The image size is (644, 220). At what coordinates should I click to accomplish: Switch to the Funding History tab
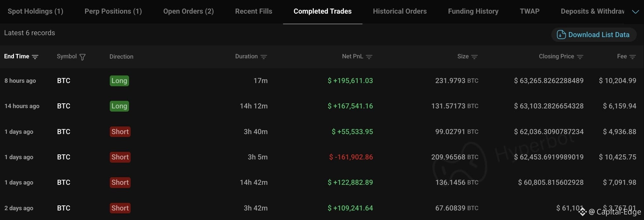tap(473, 11)
